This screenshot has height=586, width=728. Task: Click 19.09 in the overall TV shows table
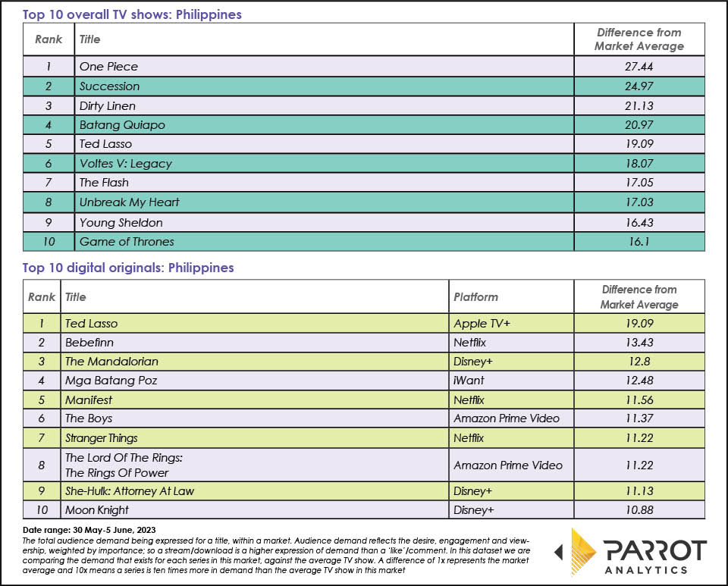(639, 144)
